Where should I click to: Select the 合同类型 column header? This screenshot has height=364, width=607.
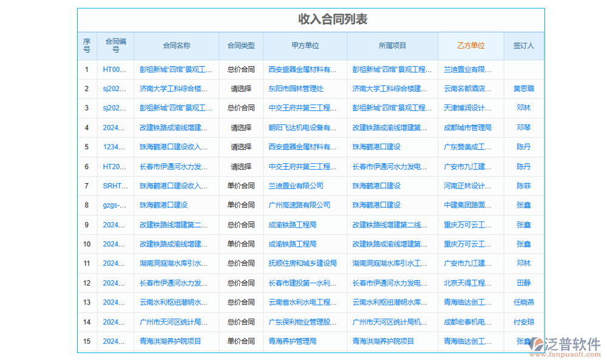[241, 45]
